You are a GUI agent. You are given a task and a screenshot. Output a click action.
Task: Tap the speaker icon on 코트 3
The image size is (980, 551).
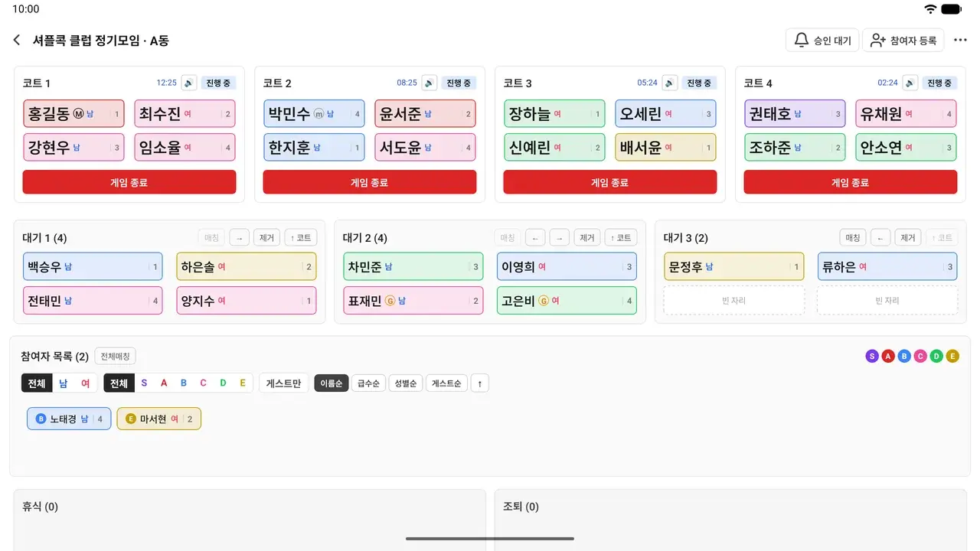pos(670,83)
